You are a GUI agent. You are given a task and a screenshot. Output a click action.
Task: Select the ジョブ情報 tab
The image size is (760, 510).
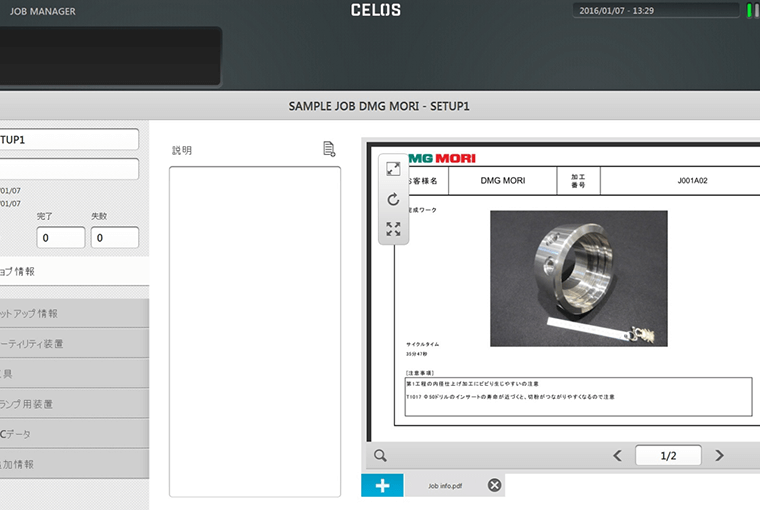click(74, 271)
